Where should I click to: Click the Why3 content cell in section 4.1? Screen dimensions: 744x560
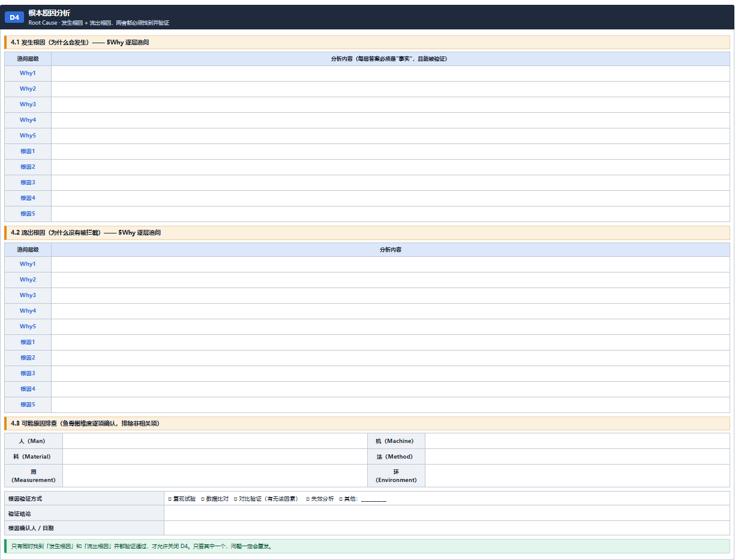coord(391,104)
